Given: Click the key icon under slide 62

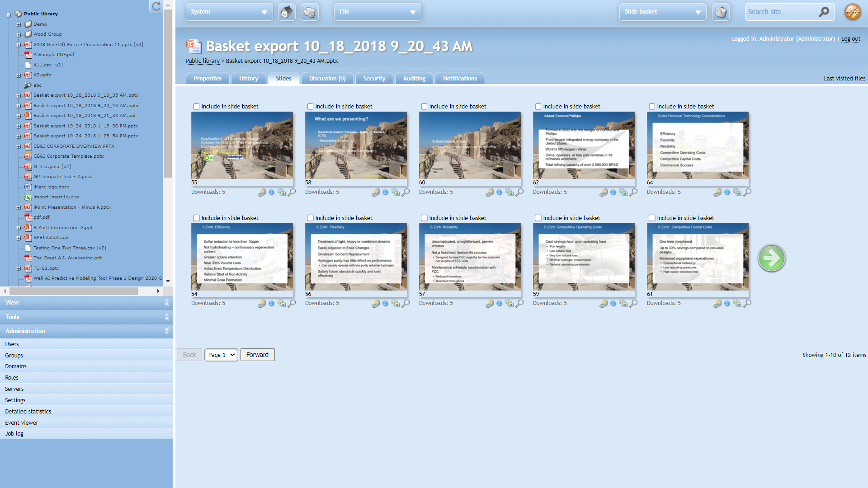Looking at the screenshot, I should pyautogui.click(x=604, y=192).
